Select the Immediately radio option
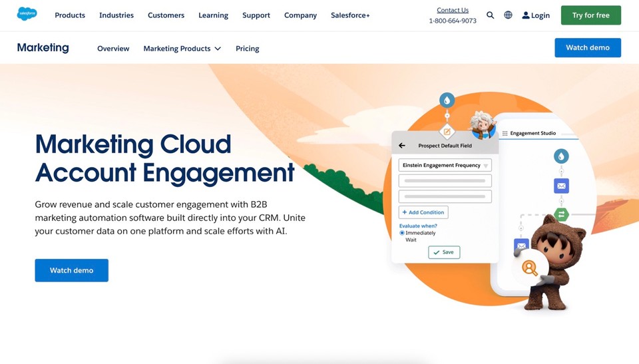The height and width of the screenshot is (364, 639). point(402,233)
